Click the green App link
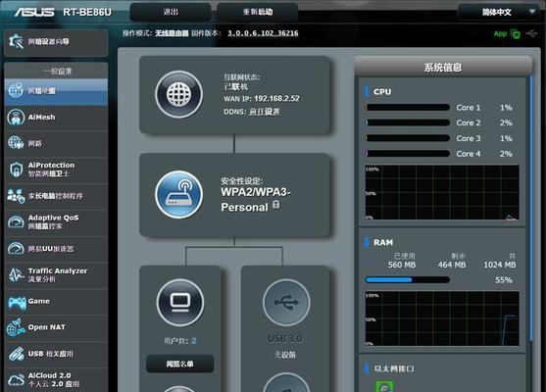 (500, 34)
